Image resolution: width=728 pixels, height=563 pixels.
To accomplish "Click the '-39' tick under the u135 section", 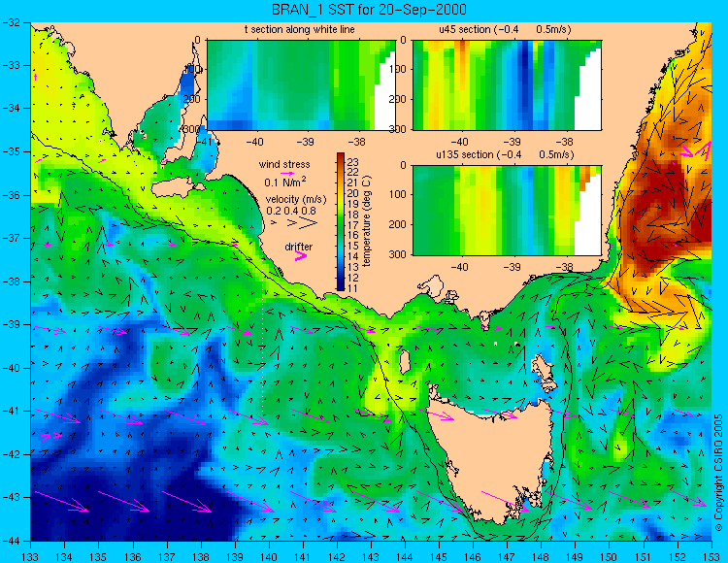I will click(513, 267).
